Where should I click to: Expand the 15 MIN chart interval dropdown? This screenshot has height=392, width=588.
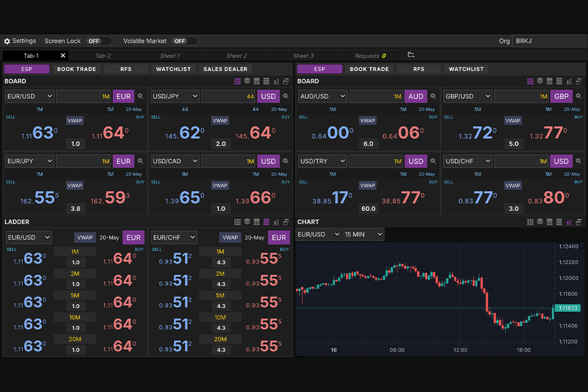(x=363, y=234)
